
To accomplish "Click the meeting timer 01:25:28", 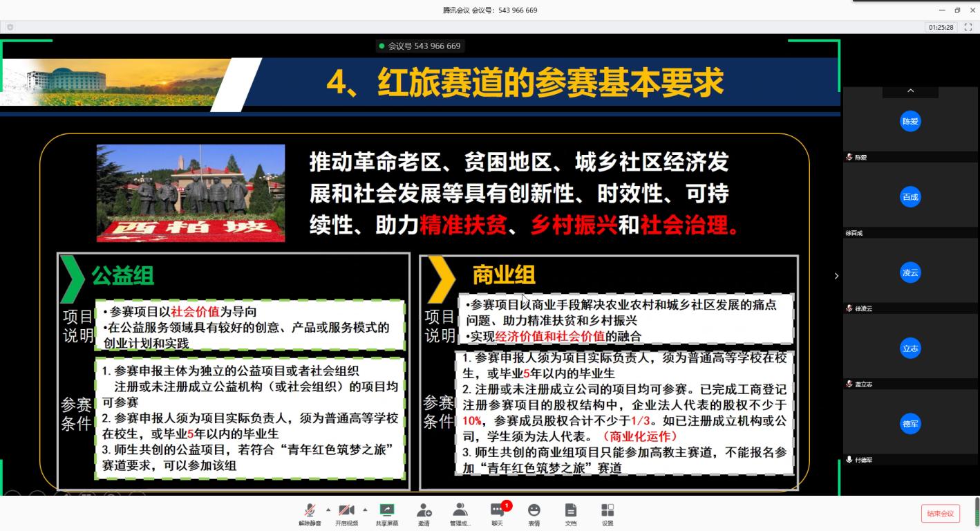I will point(941,27).
